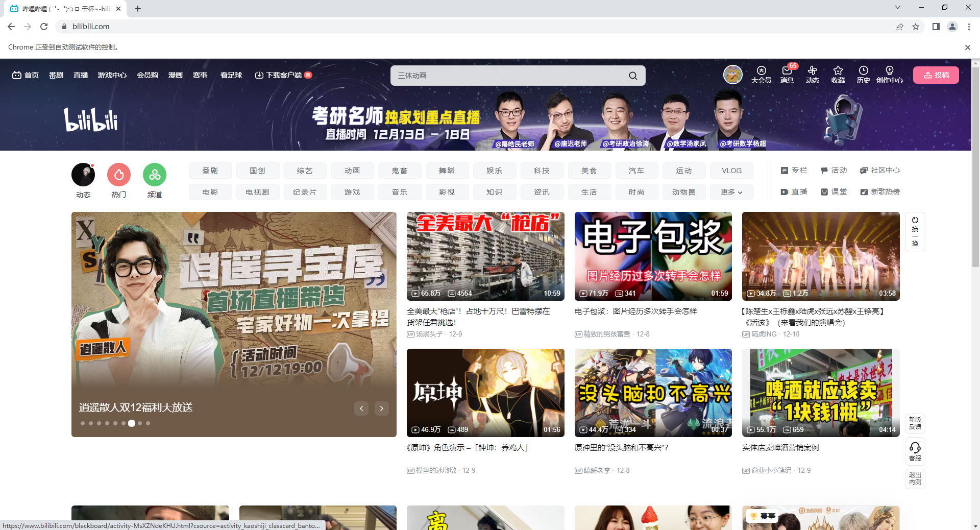Open 会员购 in the top navigation
980x530 pixels.
(148, 75)
